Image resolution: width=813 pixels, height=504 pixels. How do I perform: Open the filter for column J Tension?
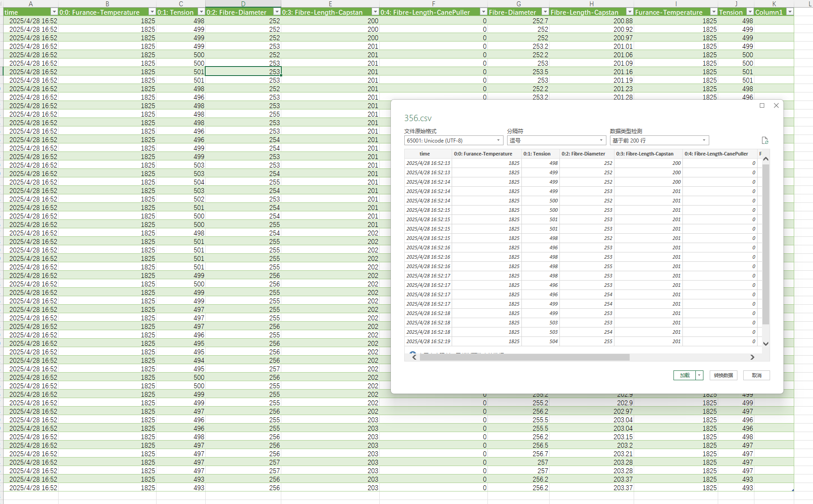point(750,12)
